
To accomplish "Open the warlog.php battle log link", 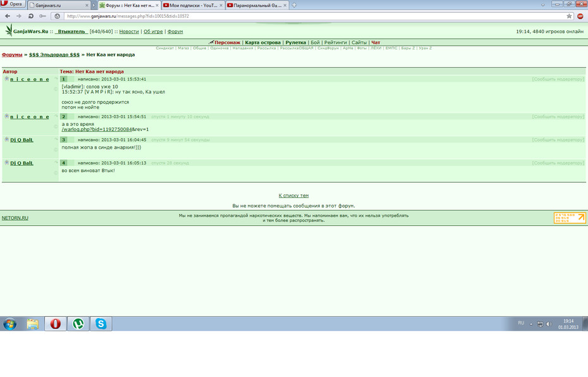I will click(x=97, y=130).
